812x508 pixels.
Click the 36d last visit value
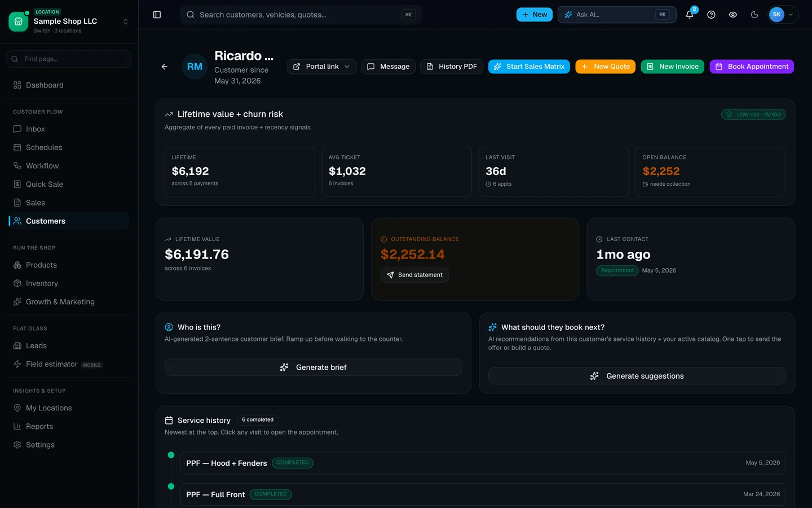click(x=496, y=171)
